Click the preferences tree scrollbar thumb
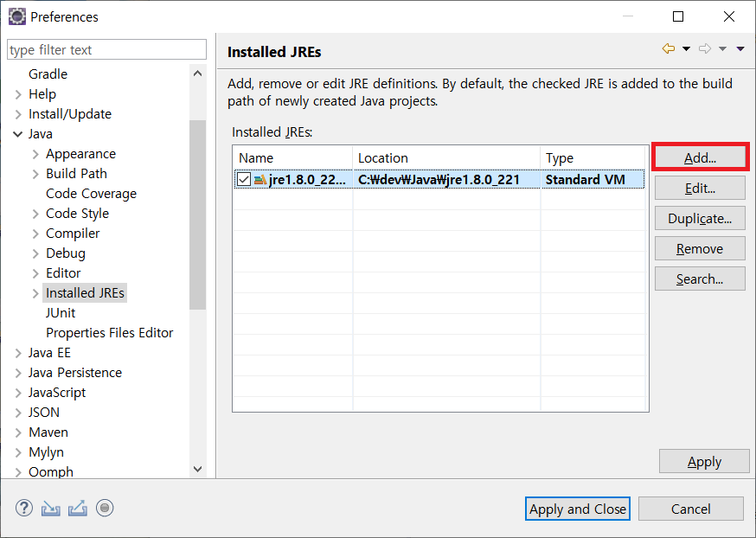The height and width of the screenshot is (538, 756). click(198, 215)
